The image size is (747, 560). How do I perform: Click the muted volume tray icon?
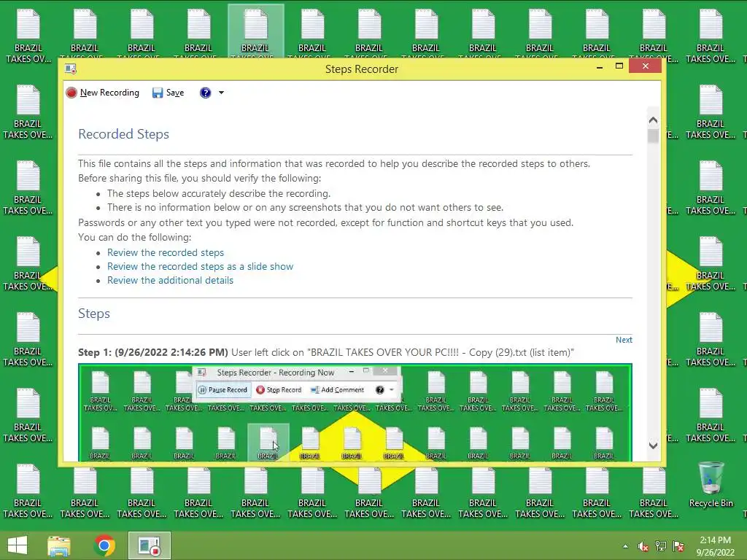[x=643, y=546]
